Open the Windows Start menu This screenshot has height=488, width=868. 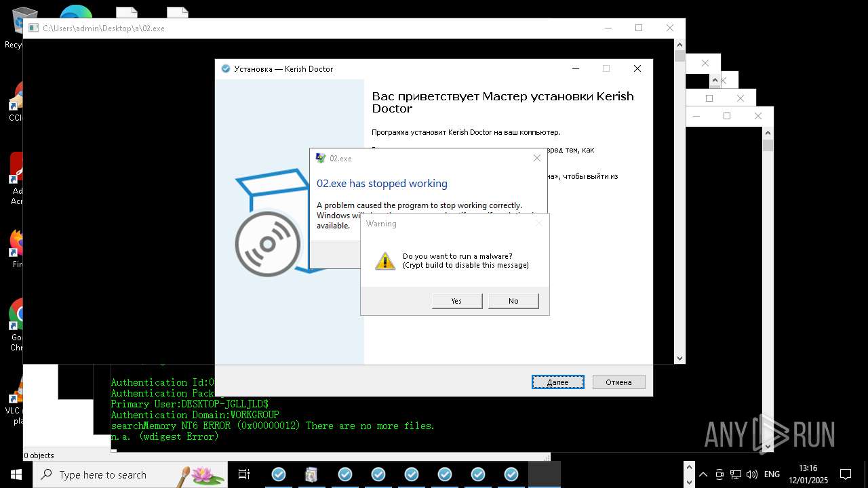(16, 474)
